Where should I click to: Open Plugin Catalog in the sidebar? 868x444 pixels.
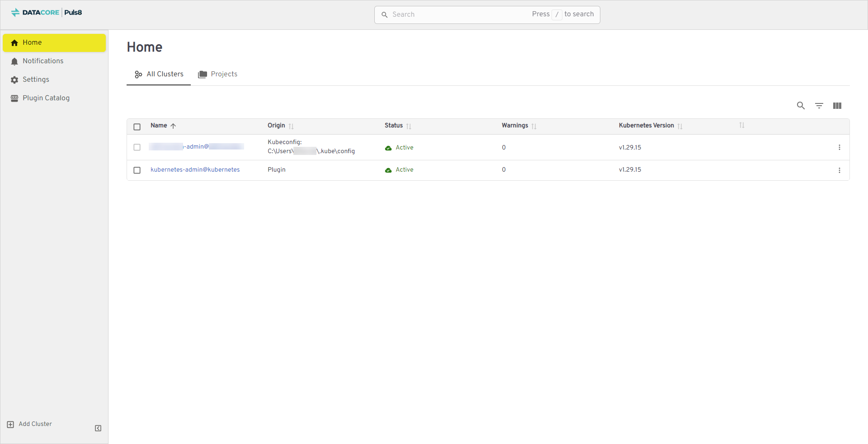point(46,98)
